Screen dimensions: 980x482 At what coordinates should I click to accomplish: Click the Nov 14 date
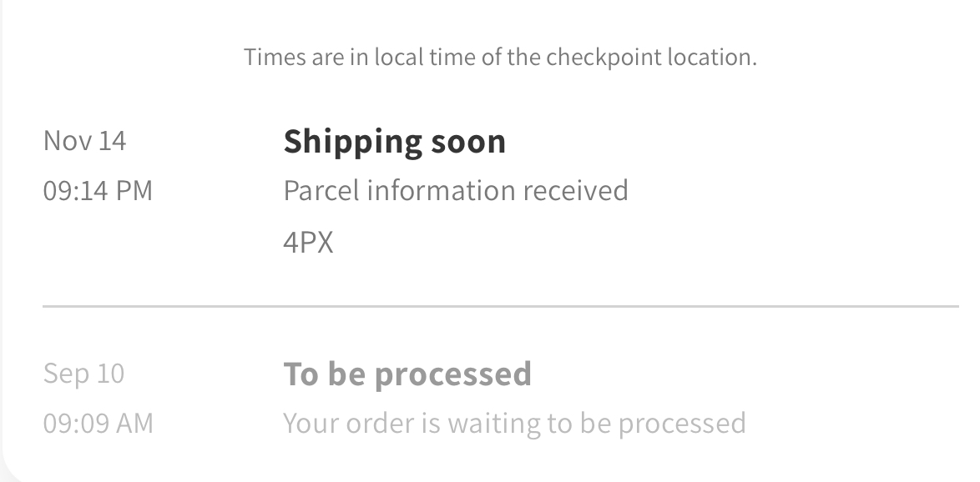pyautogui.click(x=84, y=141)
